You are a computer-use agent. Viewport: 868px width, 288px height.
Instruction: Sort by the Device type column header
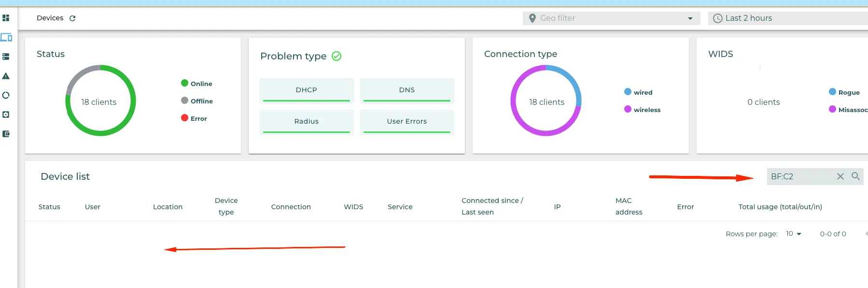[x=226, y=206]
